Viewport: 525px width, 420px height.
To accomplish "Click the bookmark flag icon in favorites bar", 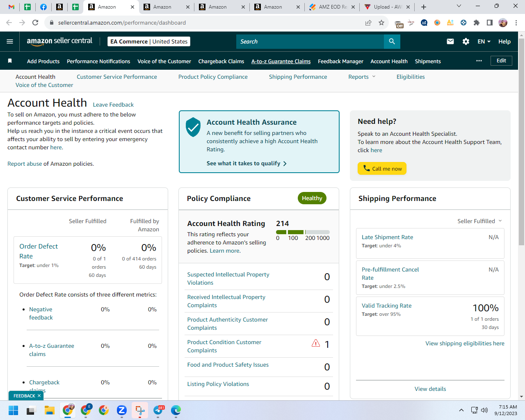I will (10, 61).
